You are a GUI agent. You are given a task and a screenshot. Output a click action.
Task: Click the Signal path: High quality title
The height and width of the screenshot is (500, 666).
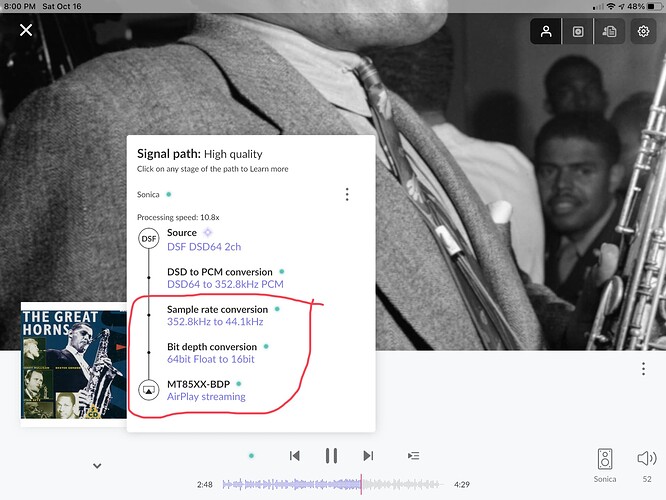point(200,154)
